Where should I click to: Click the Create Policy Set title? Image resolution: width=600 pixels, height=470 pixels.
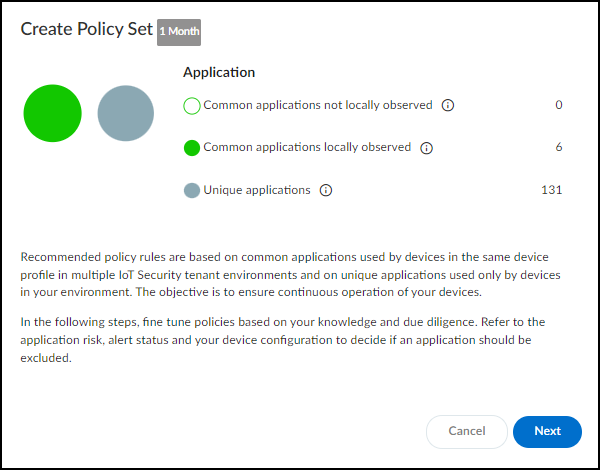point(87,30)
